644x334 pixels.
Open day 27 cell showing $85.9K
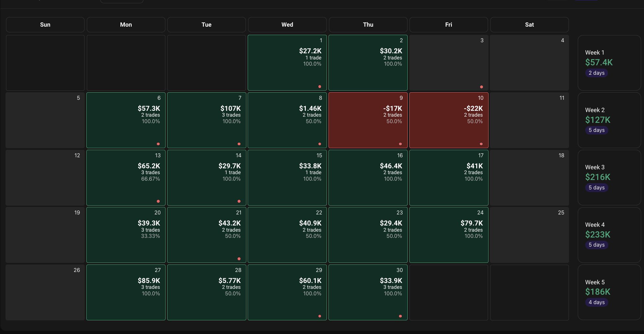coord(126,292)
